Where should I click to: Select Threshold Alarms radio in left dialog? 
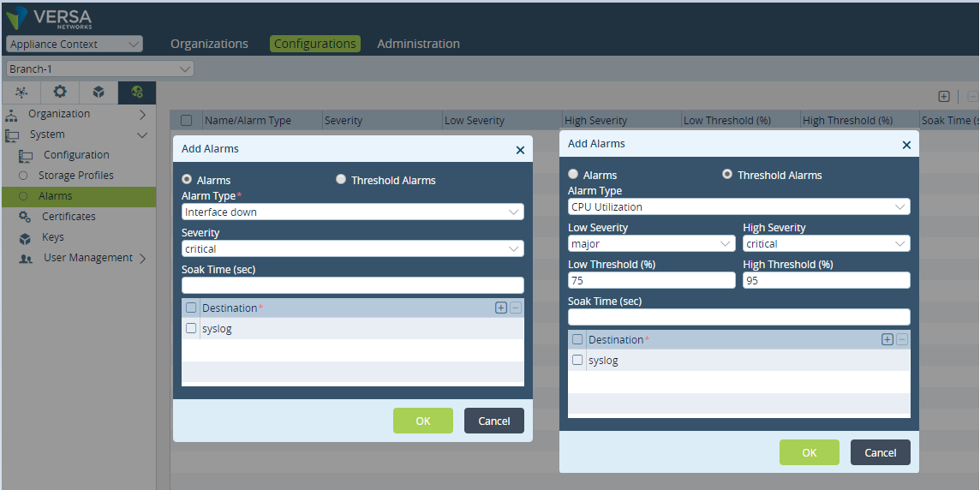click(x=341, y=179)
